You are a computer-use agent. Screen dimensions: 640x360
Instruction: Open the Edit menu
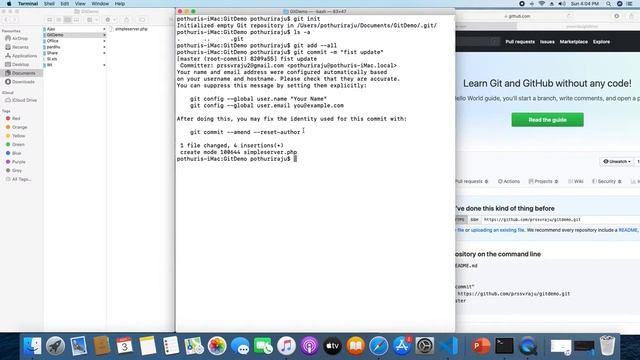[64, 4]
